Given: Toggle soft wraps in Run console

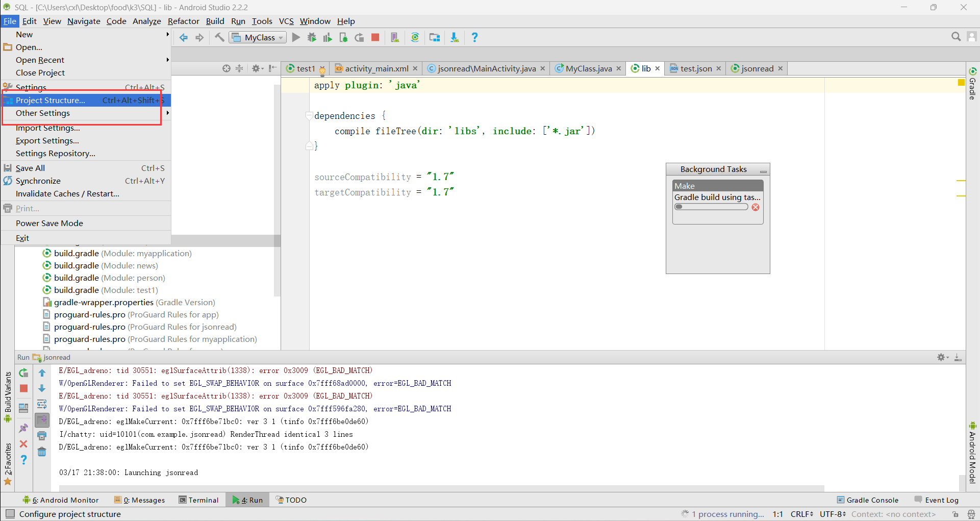Looking at the screenshot, I should pyautogui.click(x=42, y=404).
